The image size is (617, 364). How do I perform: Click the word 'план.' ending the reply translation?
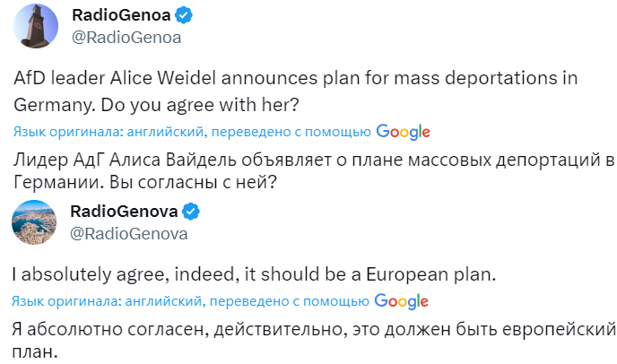35,351
